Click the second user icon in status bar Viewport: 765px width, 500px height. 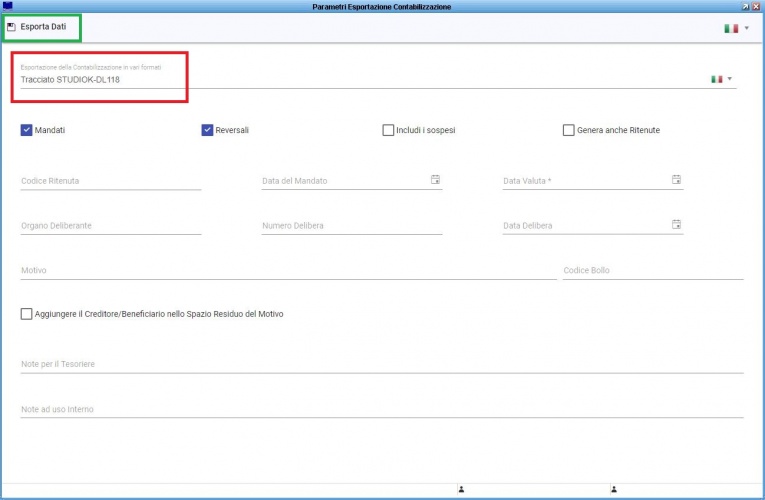[614, 489]
